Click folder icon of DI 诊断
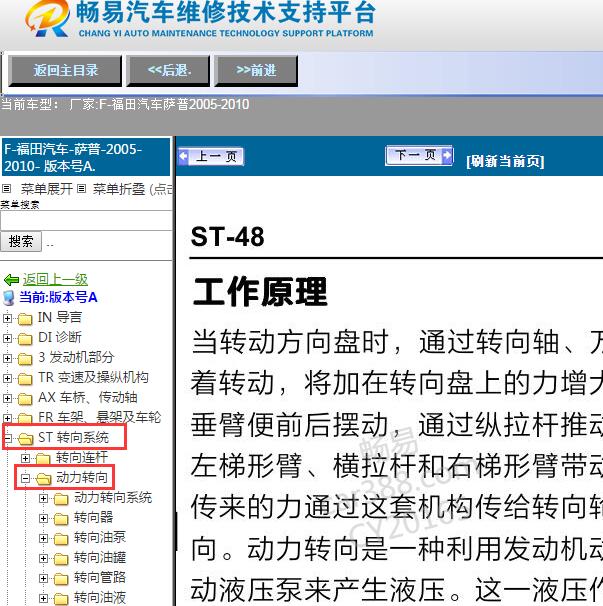Image resolution: width=603 pixels, height=606 pixels. [x=25, y=339]
